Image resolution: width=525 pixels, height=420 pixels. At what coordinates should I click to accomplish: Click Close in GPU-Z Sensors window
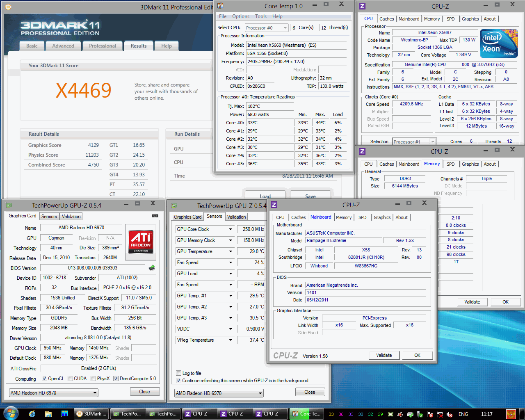310,392
